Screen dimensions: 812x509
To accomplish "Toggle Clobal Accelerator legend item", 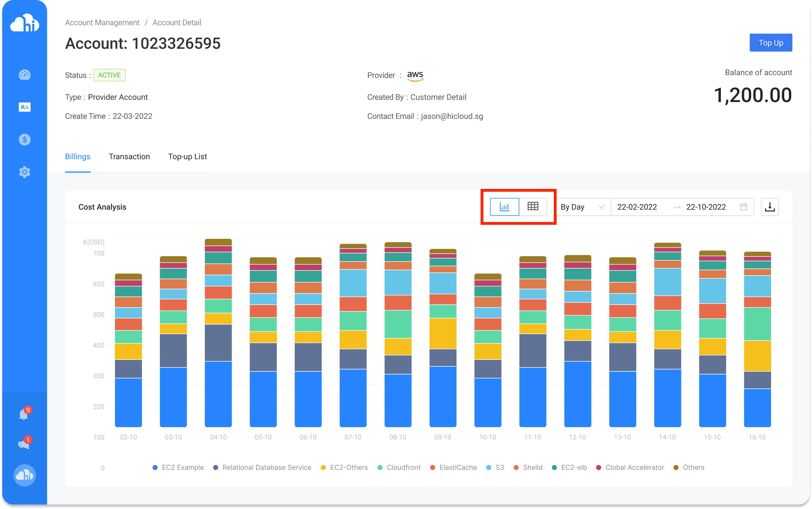I will 630,467.
